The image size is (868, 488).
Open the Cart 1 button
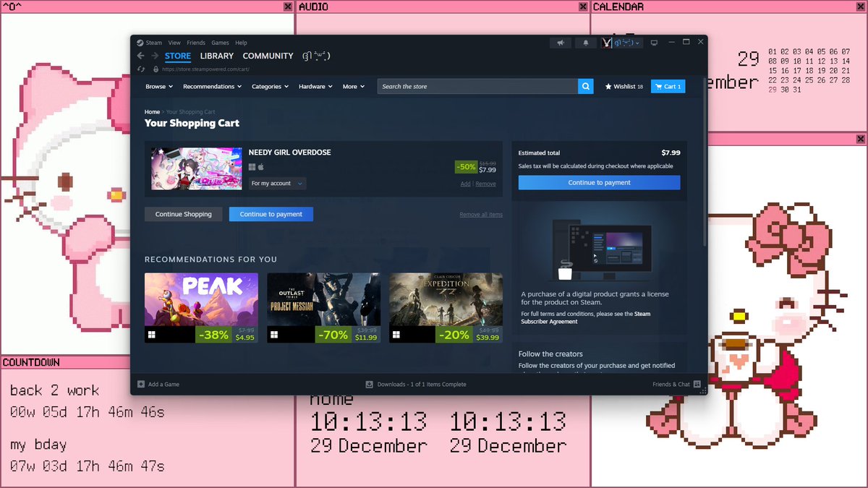coord(668,86)
